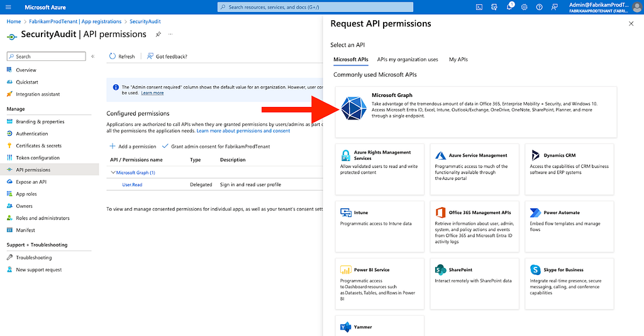This screenshot has height=336, width=644.
Task: Open the notifications bell
Action: [509, 7]
